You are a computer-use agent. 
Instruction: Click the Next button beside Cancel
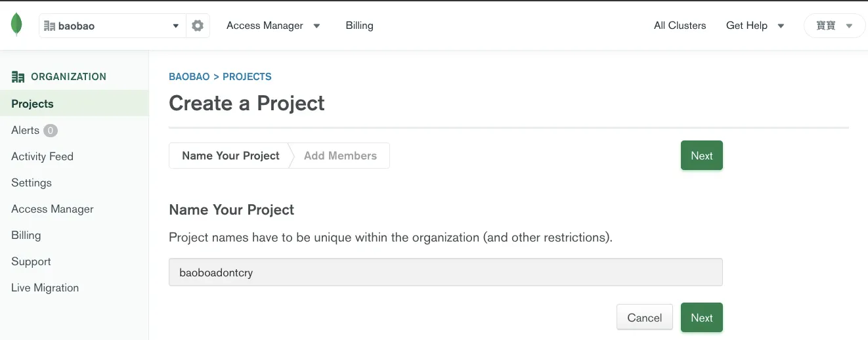701,318
